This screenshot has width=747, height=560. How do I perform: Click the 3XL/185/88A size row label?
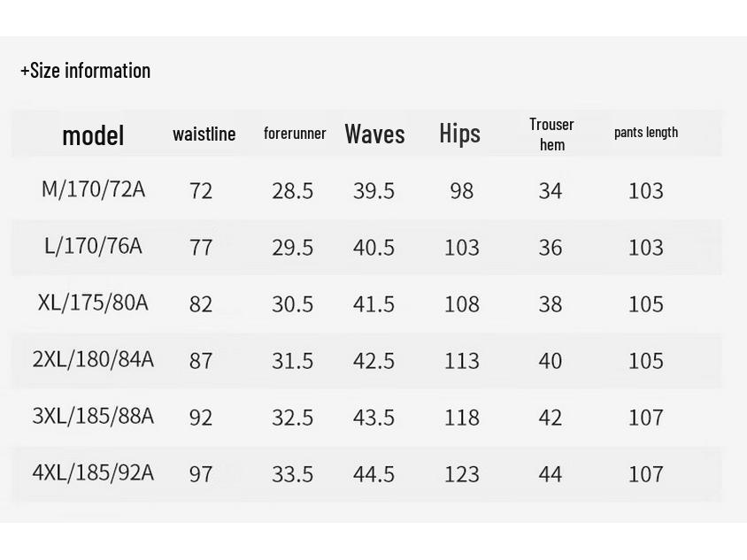point(93,416)
